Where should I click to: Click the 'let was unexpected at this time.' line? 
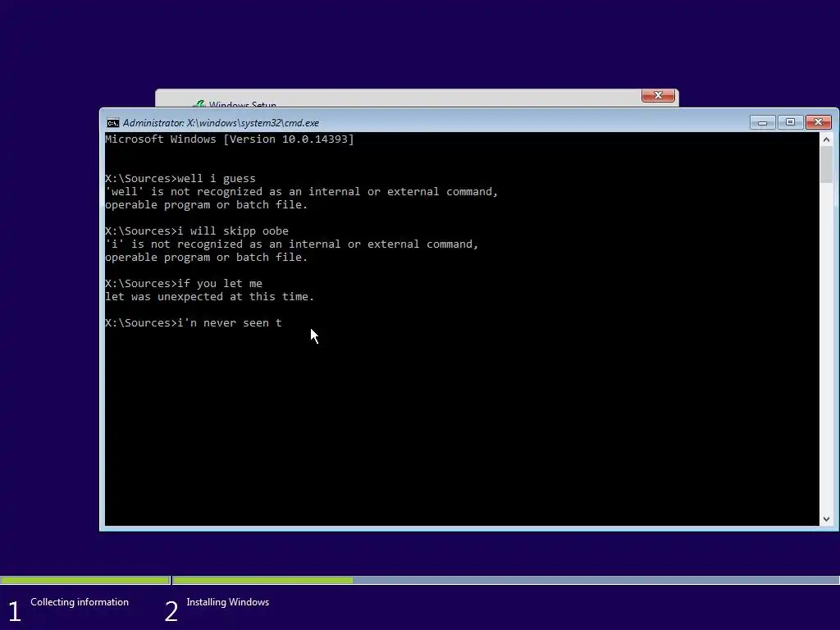point(209,297)
